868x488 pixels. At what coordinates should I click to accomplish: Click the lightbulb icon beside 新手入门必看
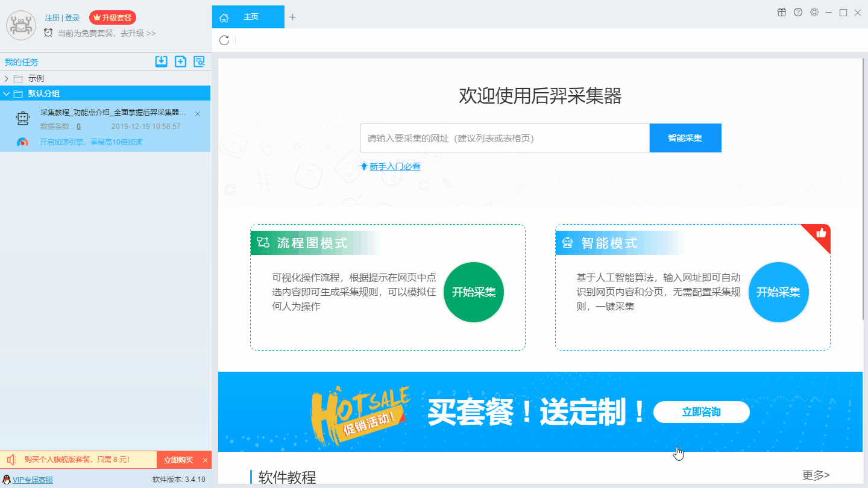[x=364, y=166]
